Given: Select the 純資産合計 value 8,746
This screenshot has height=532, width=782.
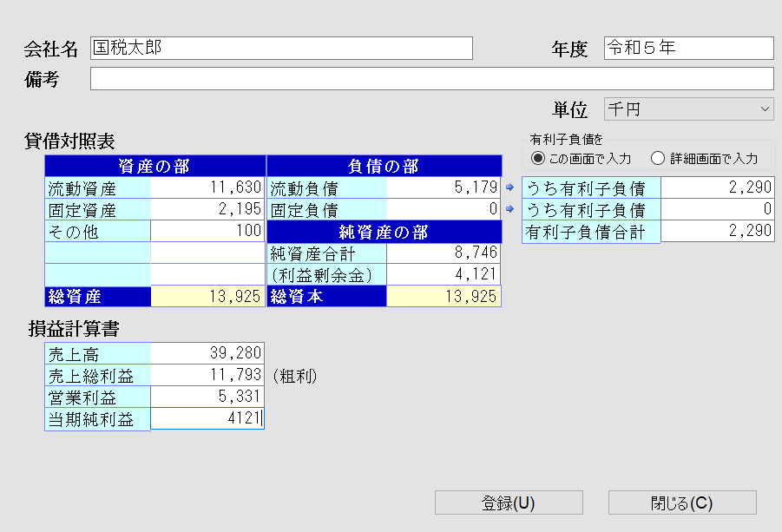Looking at the screenshot, I should click(443, 252).
